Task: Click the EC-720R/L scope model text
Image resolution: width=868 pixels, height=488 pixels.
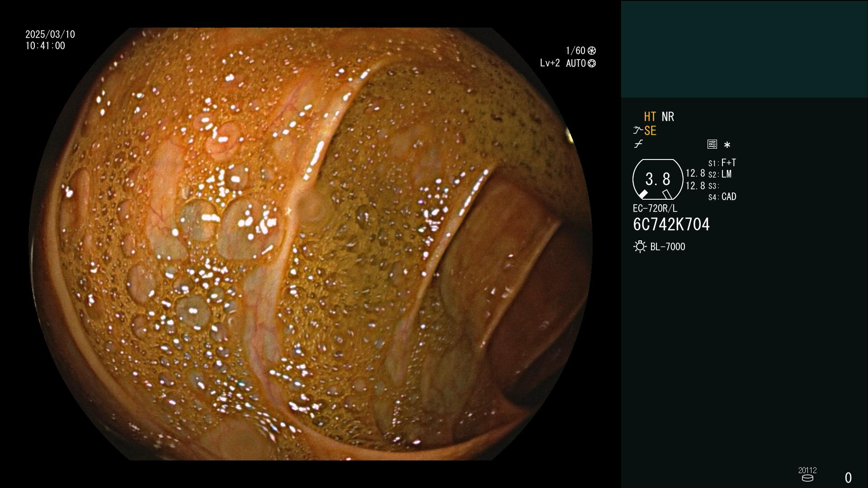Action: [x=655, y=209]
